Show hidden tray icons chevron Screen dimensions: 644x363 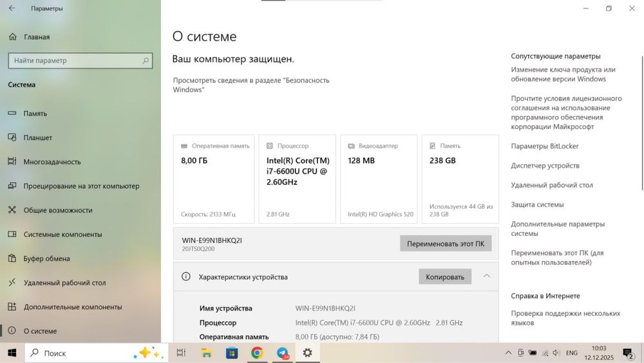(508, 353)
